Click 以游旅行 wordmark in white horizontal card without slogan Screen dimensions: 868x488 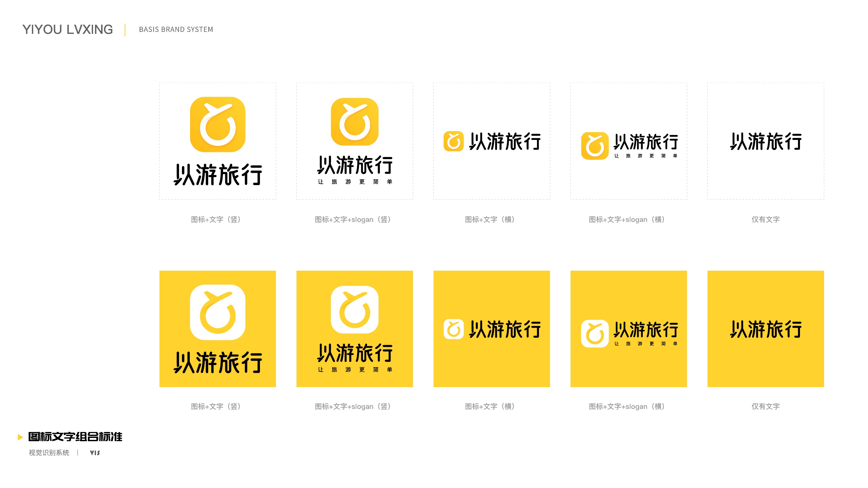coord(505,141)
